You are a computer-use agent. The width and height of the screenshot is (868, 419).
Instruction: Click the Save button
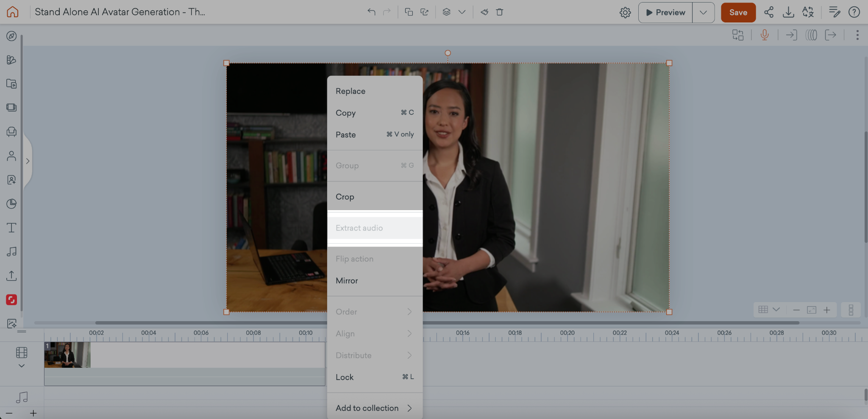coord(738,12)
